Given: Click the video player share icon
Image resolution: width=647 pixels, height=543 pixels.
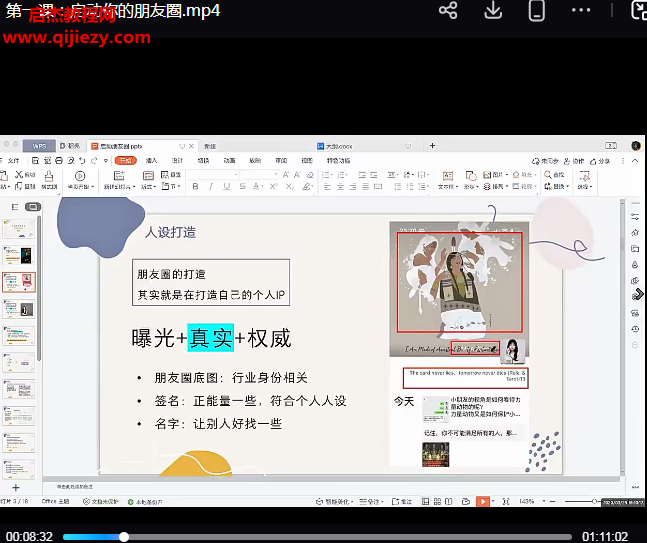Looking at the screenshot, I should pyautogui.click(x=448, y=10).
